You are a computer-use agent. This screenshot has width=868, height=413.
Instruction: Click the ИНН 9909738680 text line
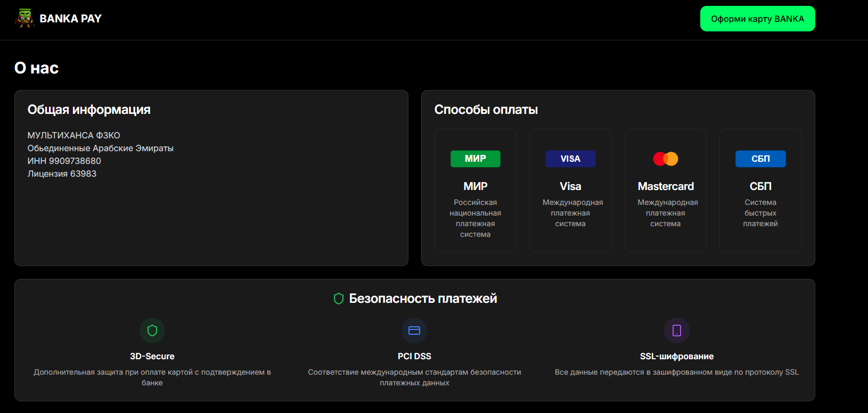(64, 161)
